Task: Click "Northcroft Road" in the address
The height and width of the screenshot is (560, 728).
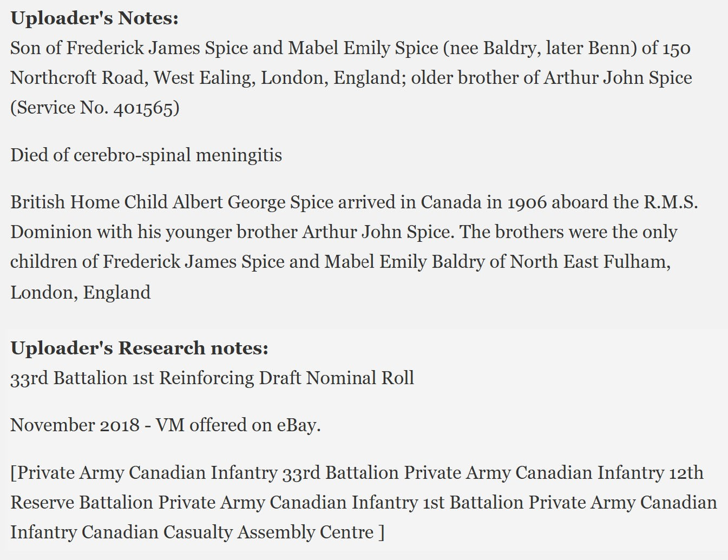Action: [76, 78]
